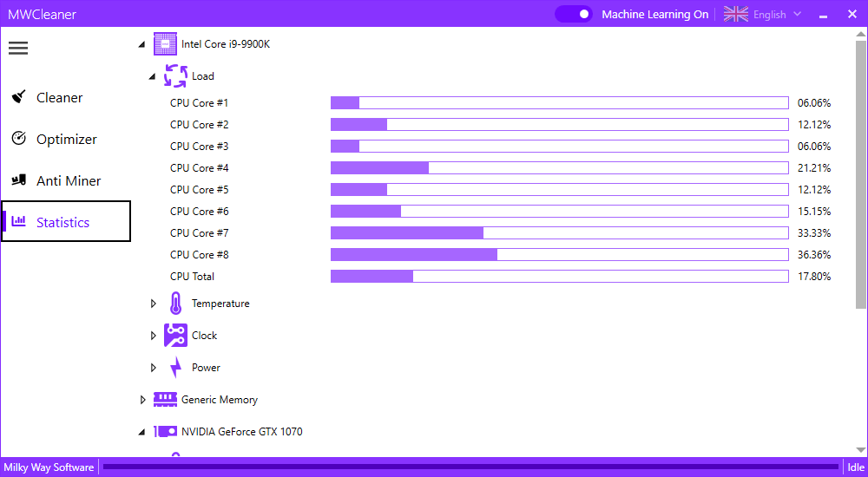Go to the Anti Miner section

coord(65,180)
